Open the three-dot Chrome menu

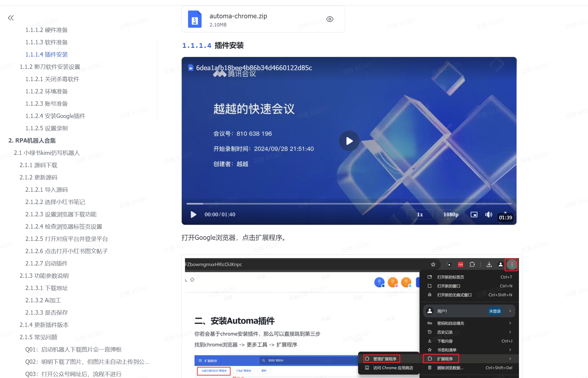512,264
